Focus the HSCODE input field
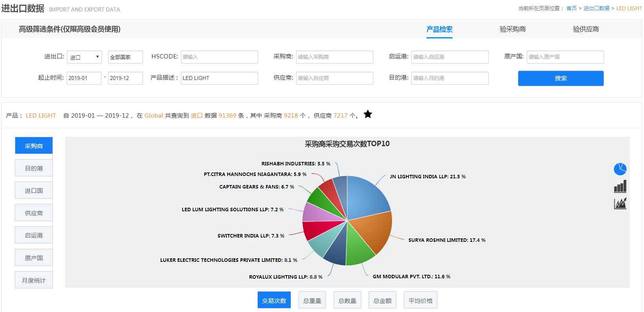This screenshot has width=644, height=312. 219,57
